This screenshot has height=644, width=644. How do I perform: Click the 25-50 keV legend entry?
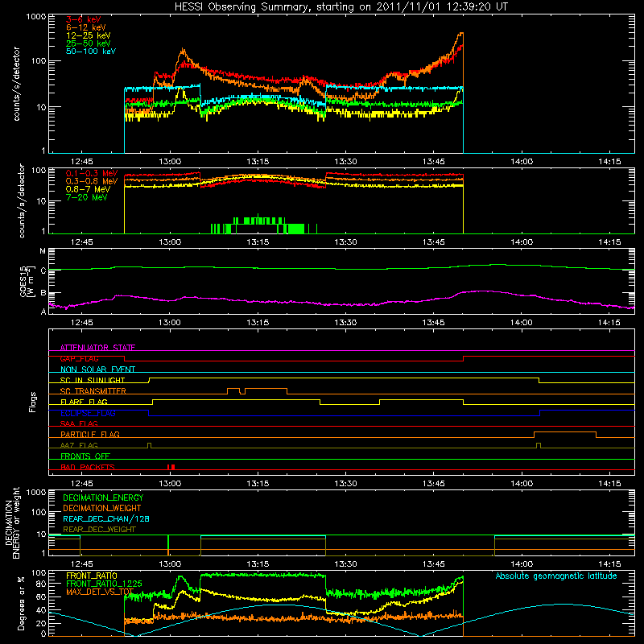(x=89, y=43)
